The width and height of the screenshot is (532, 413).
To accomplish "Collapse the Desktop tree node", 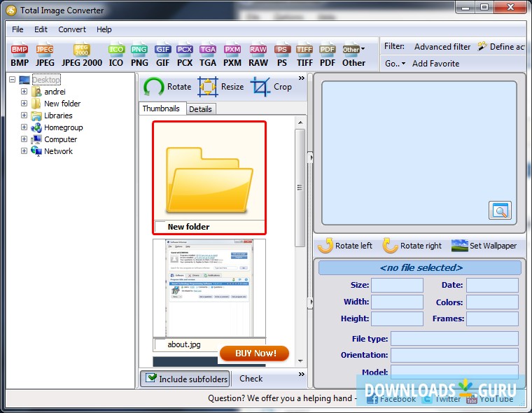I will (12, 80).
